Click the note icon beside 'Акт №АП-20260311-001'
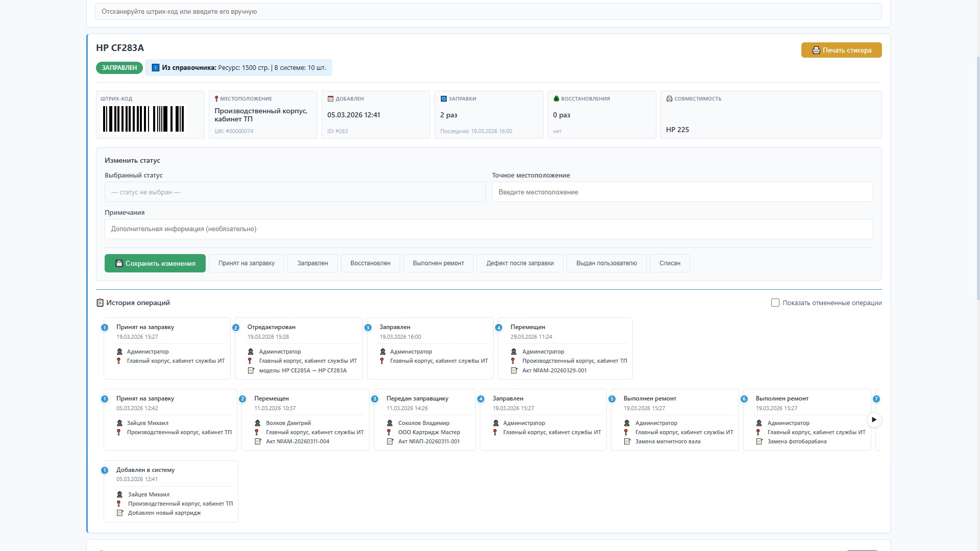The image size is (980, 551). point(389,441)
